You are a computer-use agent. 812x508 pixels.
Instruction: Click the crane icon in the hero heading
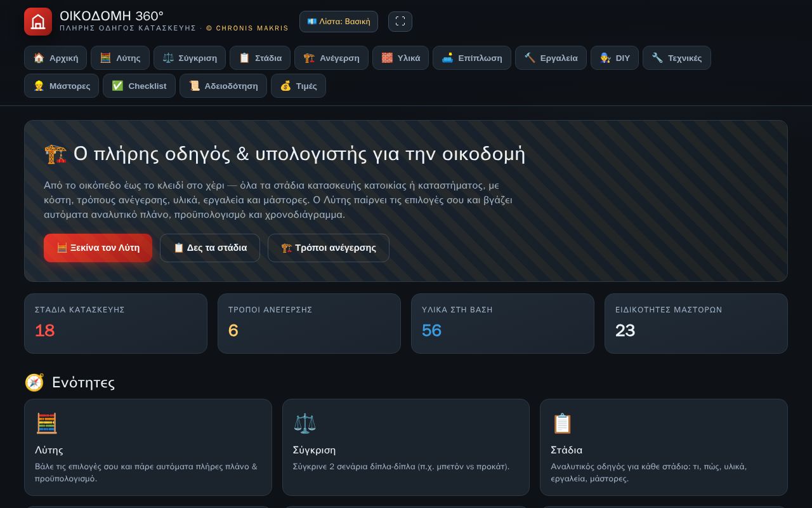[x=56, y=154]
